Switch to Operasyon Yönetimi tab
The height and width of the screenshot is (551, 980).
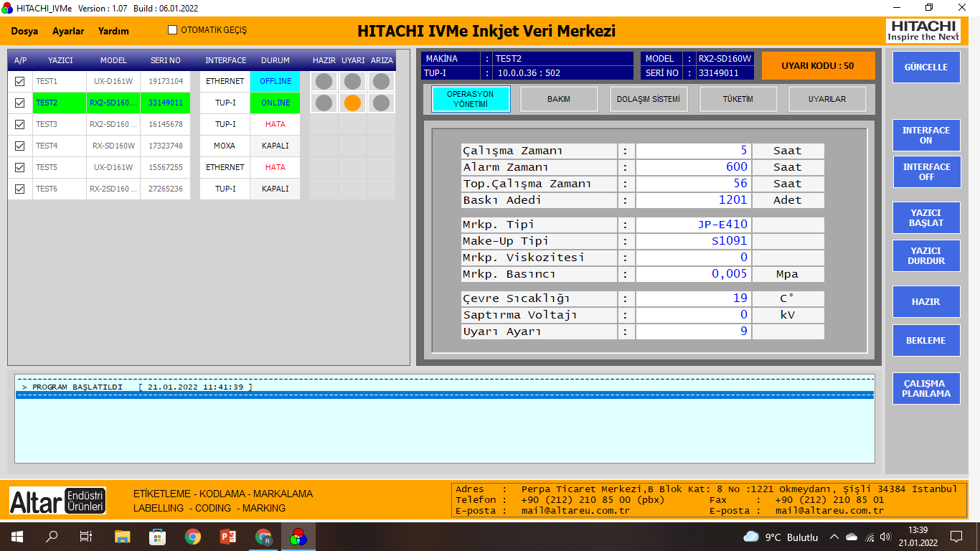470,99
